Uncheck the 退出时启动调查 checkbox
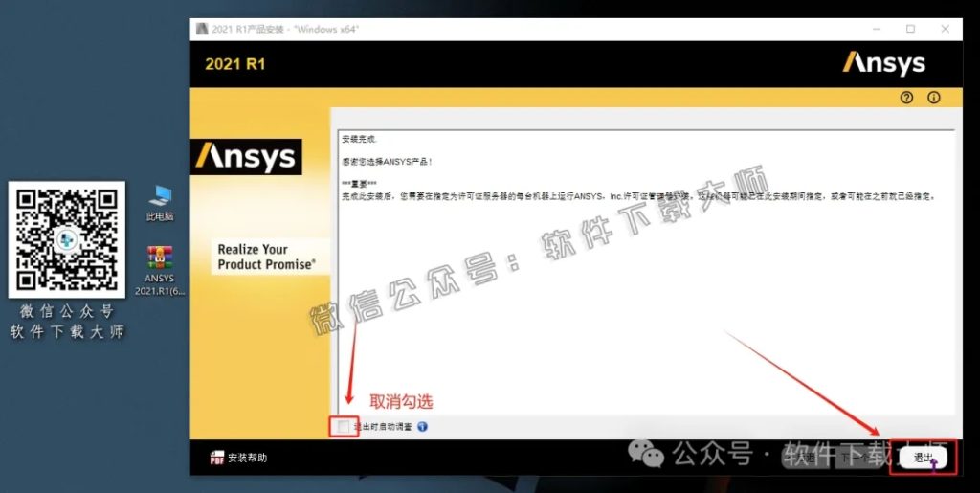 click(x=343, y=427)
